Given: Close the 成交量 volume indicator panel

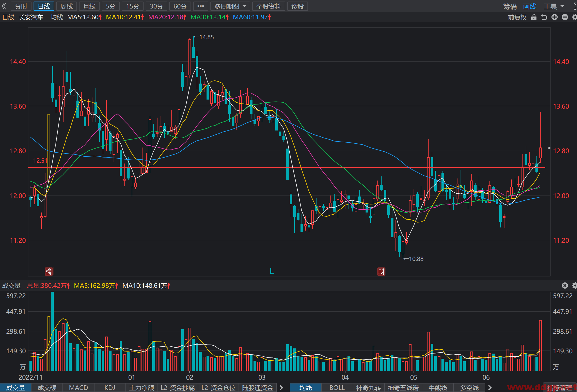Looking at the screenshot, I should pyautogui.click(x=565, y=285).
